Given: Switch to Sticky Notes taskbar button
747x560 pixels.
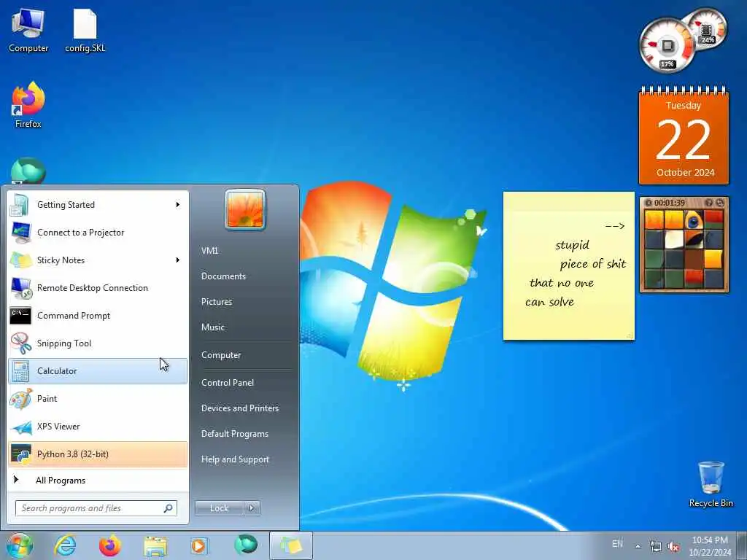Looking at the screenshot, I should pos(291,545).
